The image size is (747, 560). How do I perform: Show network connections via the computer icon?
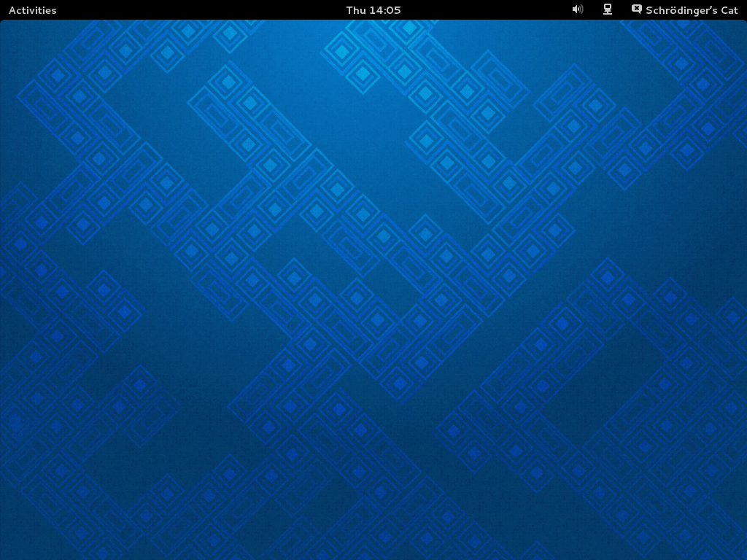tap(607, 9)
